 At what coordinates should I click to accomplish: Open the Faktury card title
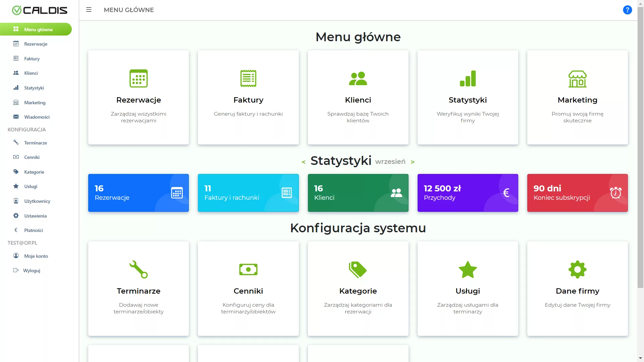coord(248,100)
